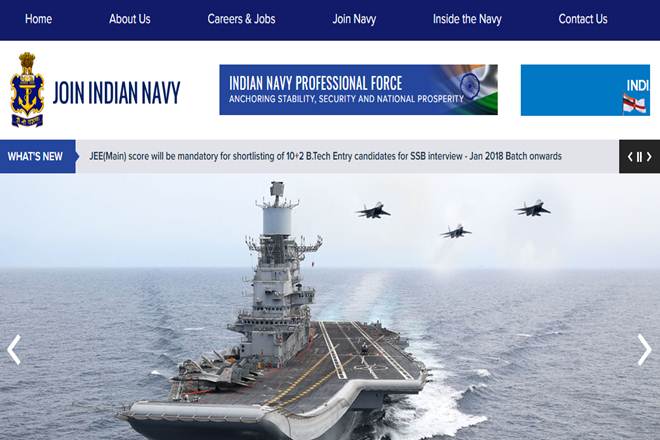Click the JOIN INDIAN NAVY title text
Image resolution: width=660 pixels, height=440 pixels.
(x=117, y=93)
